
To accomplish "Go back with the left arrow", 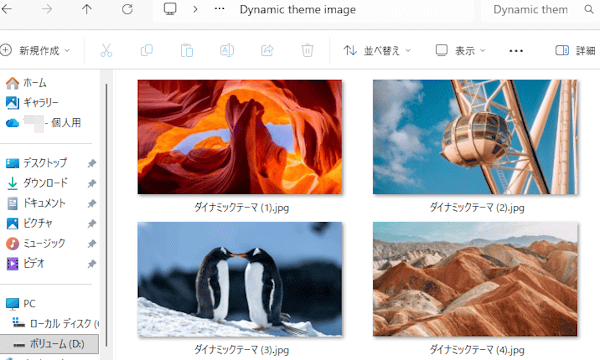I will click(7, 9).
